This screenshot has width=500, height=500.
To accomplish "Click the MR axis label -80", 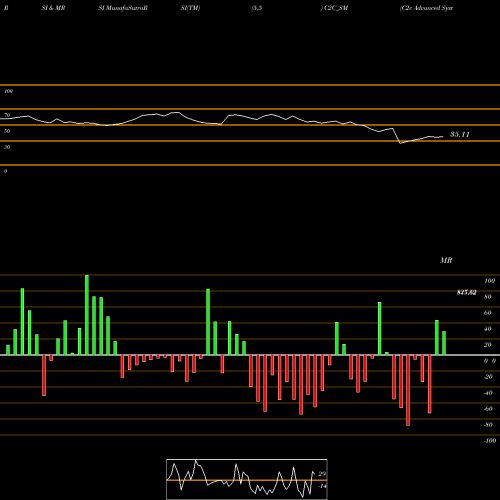I will point(488,425).
